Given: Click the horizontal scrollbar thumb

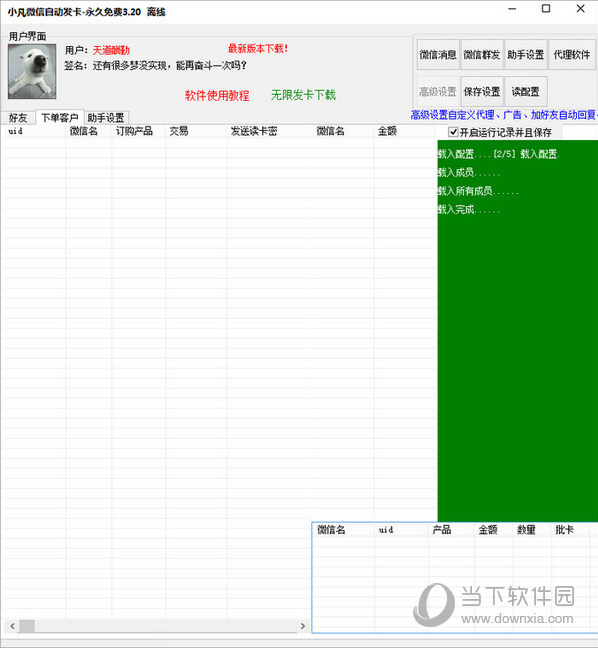Looking at the screenshot, I should (x=27, y=626).
